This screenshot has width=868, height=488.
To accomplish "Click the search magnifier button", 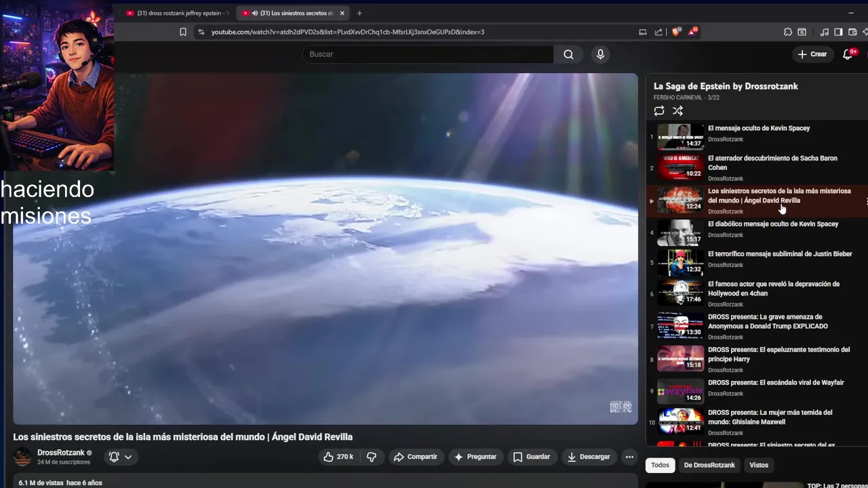I will tap(568, 54).
